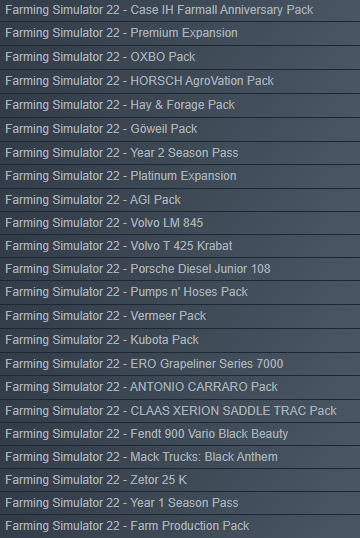The width and height of the screenshot is (360, 538).
Task: Open ERO Grapeliner Series 7000 entry
Action: tap(180, 364)
